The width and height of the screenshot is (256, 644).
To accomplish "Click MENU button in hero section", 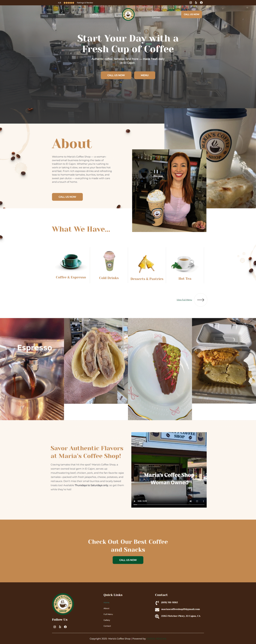I will point(144,75).
